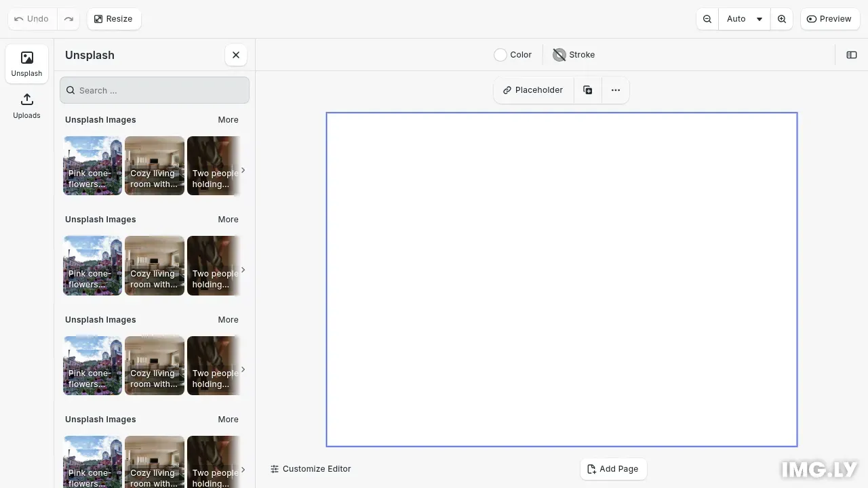Open the Color swatch picker
The height and width of the screenshot is (488, 868).
(x=500, y=54)
